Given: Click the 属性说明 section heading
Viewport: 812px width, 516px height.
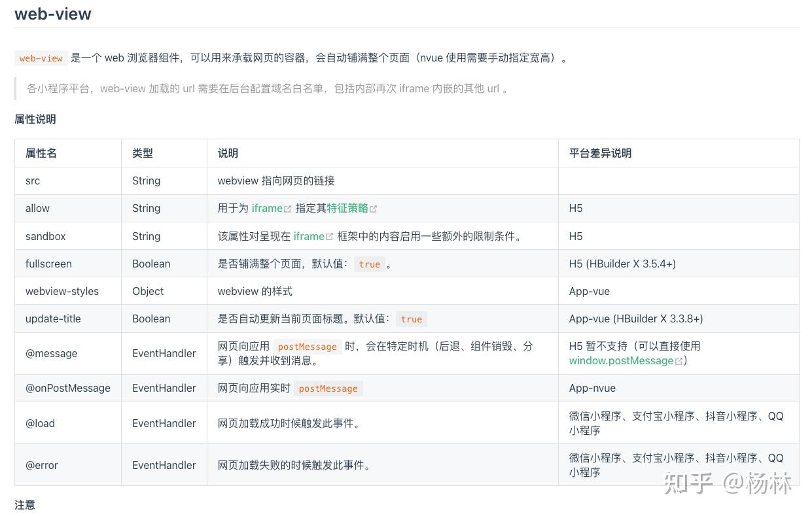Looking at the screenshot, I should [35, 119].
